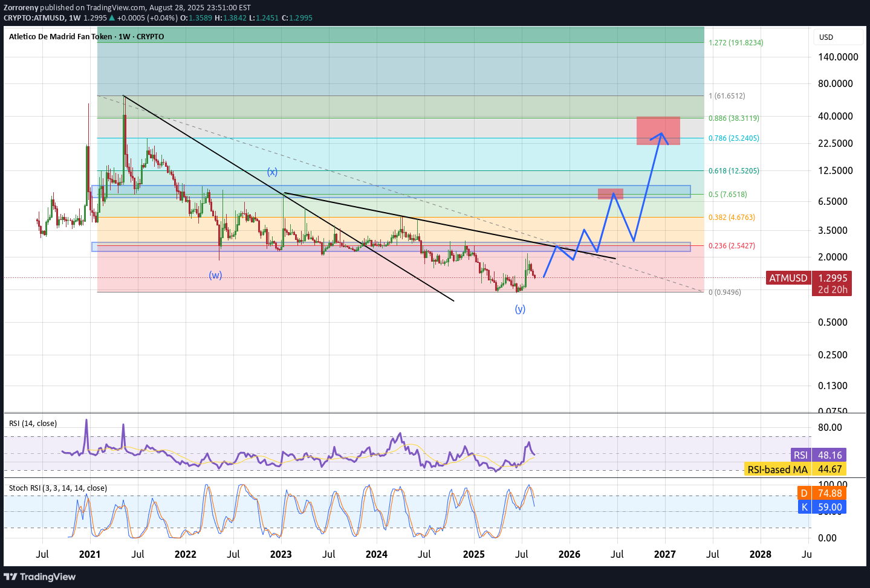Click 40.0000 on the price axis
This screenshot has width=870, height=588.
(836, 116)
